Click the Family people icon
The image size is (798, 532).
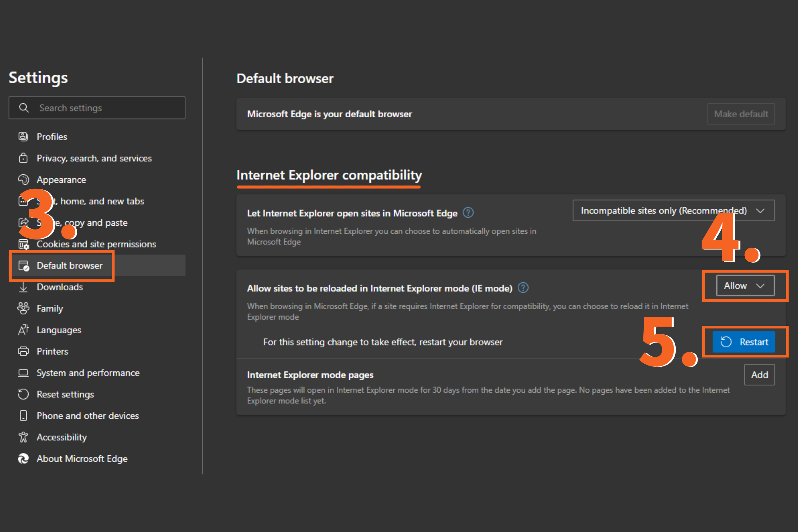click(x=23, y=309)
